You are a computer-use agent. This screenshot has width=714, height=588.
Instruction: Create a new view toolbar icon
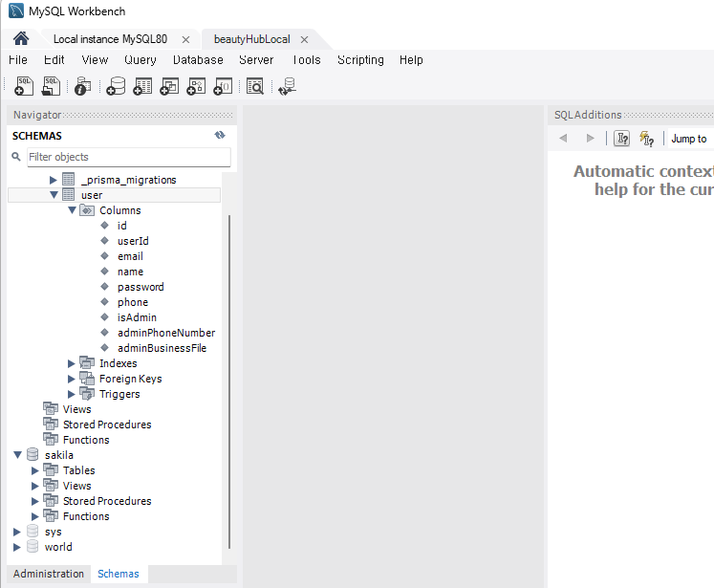[169, 86]
